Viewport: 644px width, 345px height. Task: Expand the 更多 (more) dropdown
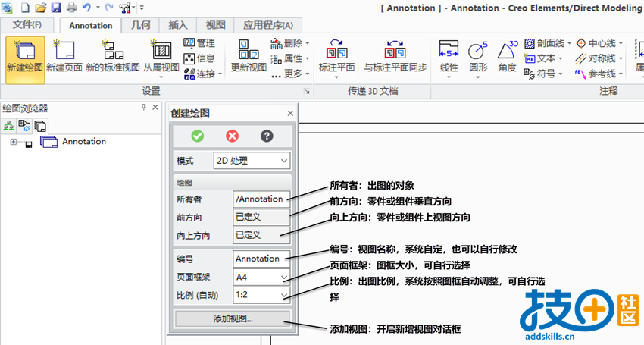coord(307,74)
